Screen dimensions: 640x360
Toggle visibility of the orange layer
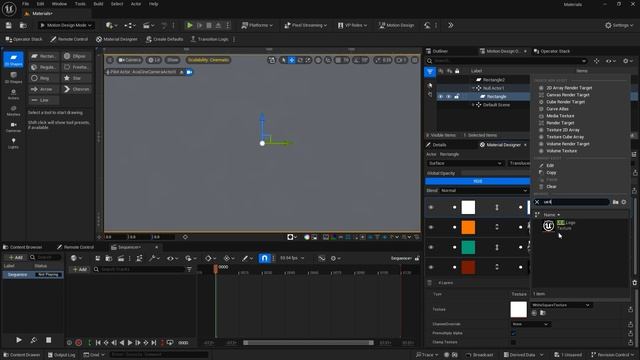(x=431, y=227)
